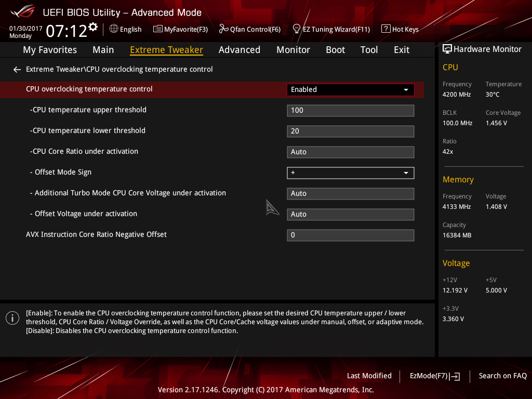
Task: Click the 1.408 V memory voltage value
Action: [x=496, y=207]
